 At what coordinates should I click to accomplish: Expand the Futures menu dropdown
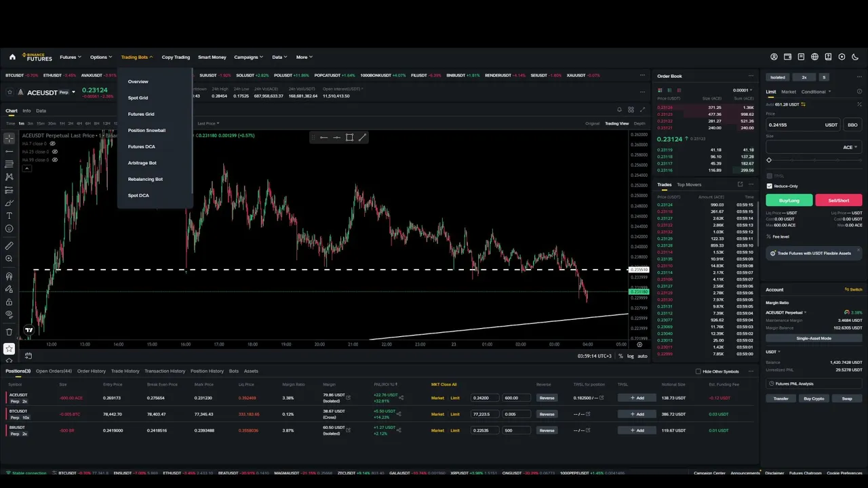(71, 57)
